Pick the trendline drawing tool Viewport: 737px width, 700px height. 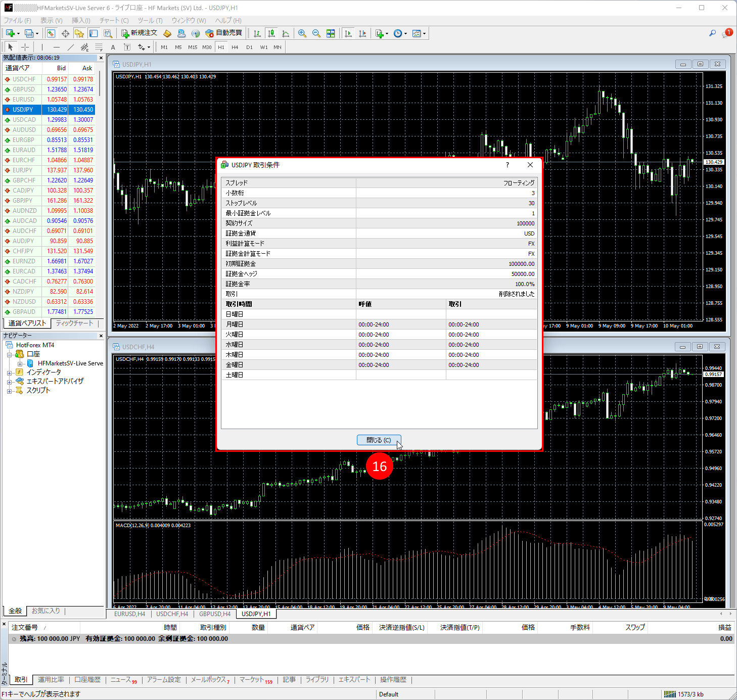(x=71, y=47)
